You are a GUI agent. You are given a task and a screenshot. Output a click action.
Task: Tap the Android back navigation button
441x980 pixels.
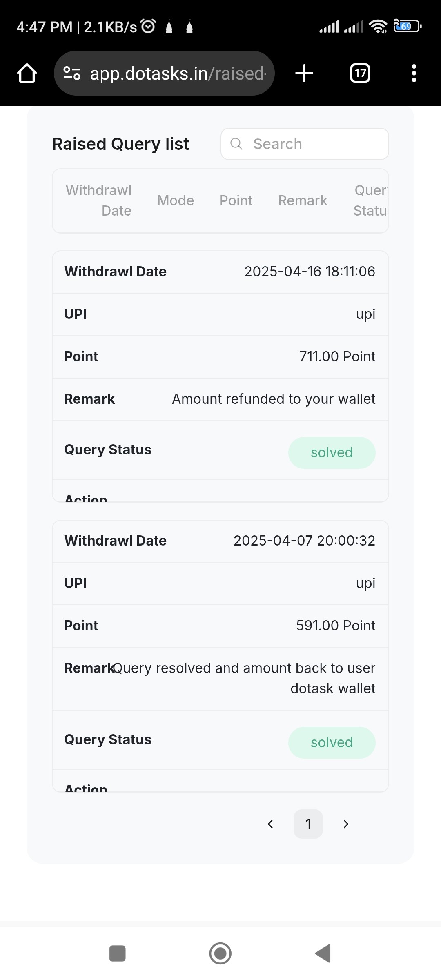(x=323, y=953)
